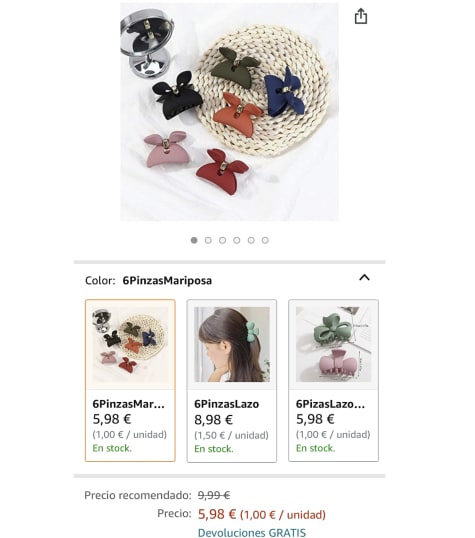
Task: Choose the 6PizasLazo 5,98 € variant card
Action: point(333,381)
